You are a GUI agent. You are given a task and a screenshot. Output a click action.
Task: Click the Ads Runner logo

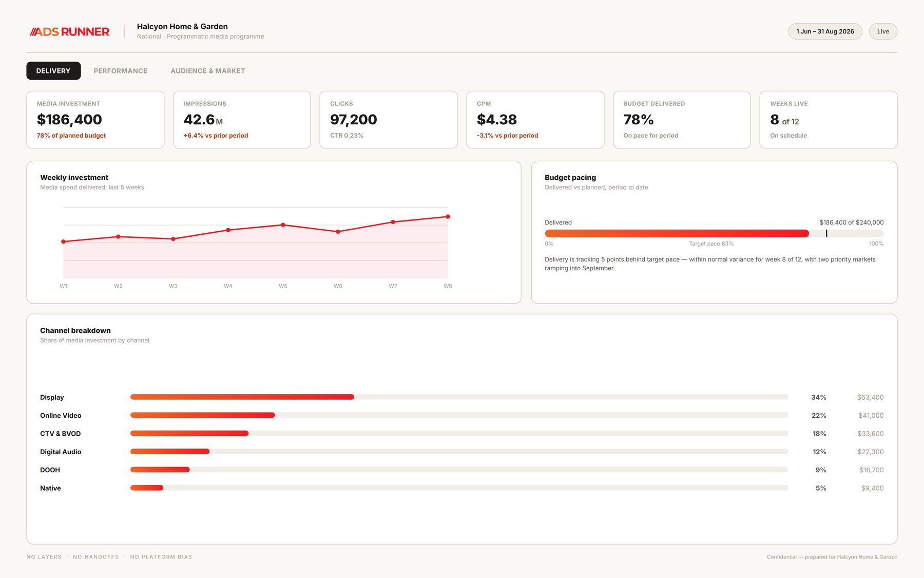69,32
